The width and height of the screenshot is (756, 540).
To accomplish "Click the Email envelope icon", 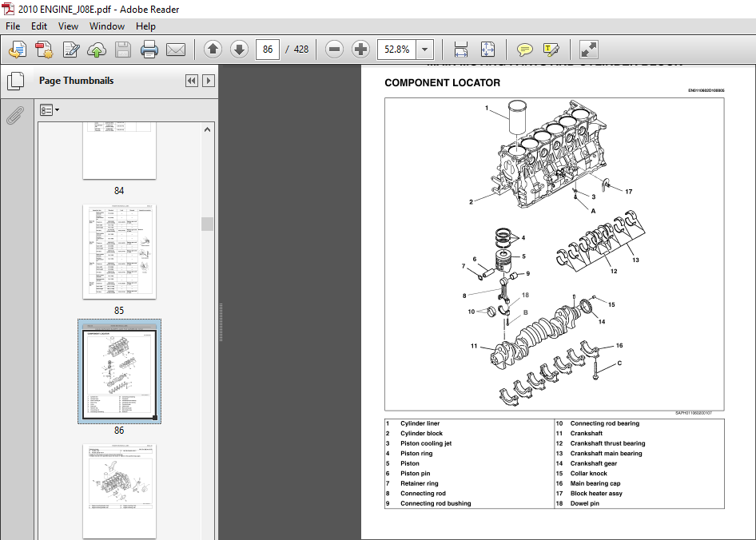I will [176, 50].
